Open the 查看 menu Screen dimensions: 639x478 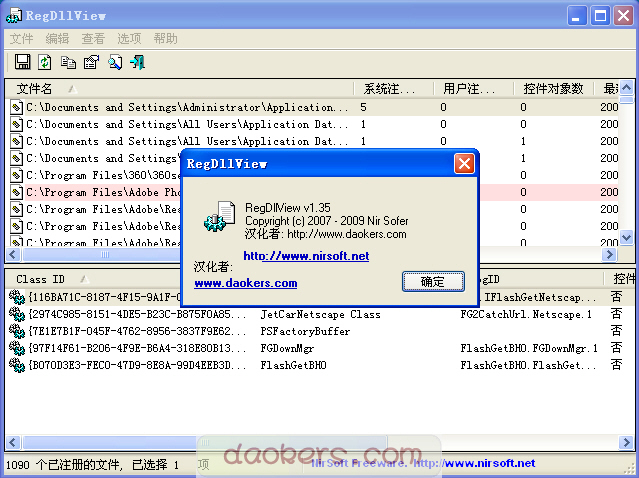(x=93, y=39)
